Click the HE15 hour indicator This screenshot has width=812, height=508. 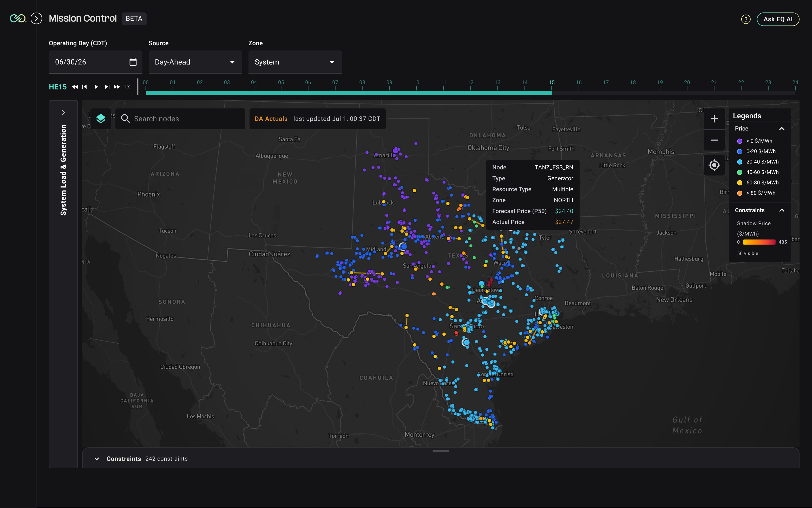[58, 87]
